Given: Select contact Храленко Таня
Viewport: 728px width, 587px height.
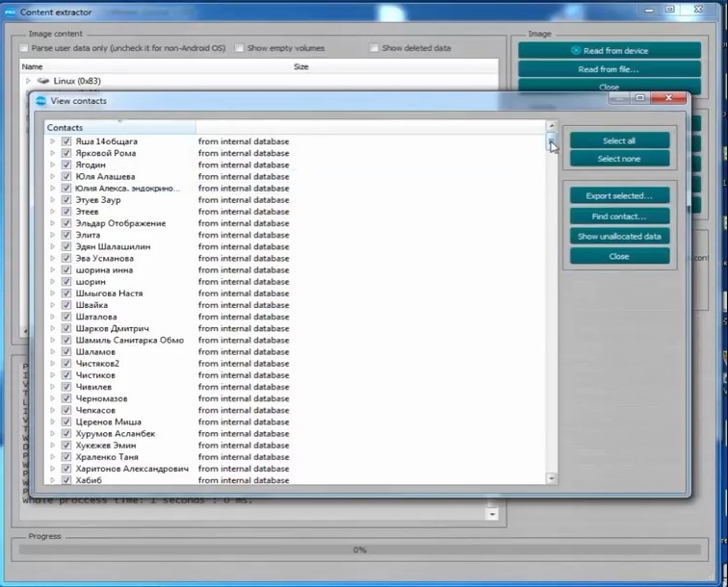Looking at the screenshot, I should point(107,457).
